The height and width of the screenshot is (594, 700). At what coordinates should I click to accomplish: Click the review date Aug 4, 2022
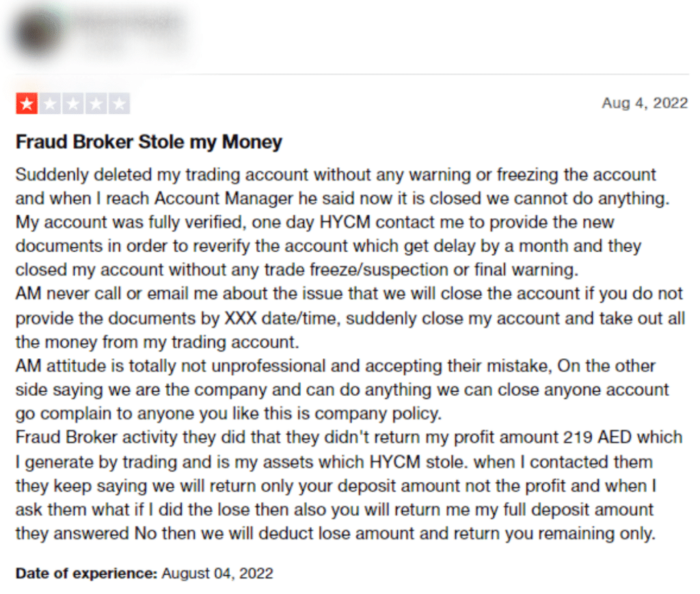pyautogui.click(x=644, y=103)
